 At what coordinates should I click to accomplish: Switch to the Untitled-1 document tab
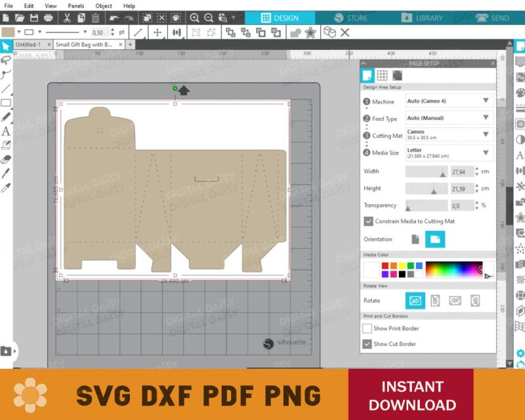coord(28,45)
